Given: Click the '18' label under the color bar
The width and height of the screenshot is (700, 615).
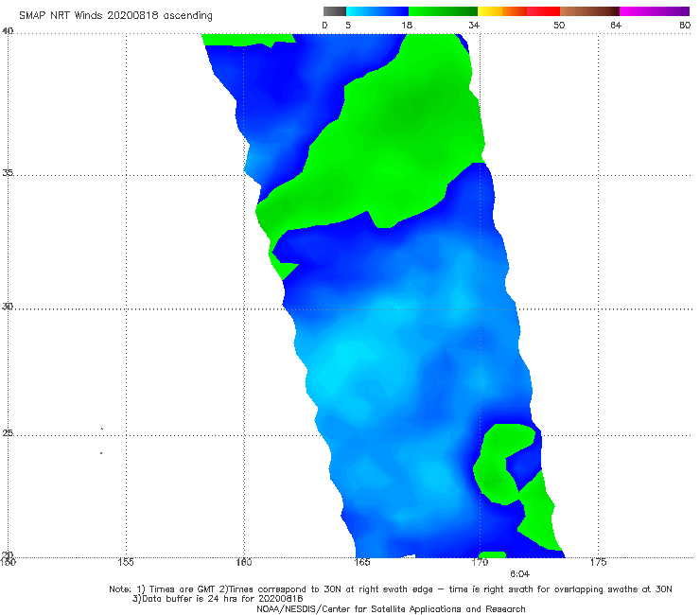Looking at the screenshot, I should pos(407,26).
